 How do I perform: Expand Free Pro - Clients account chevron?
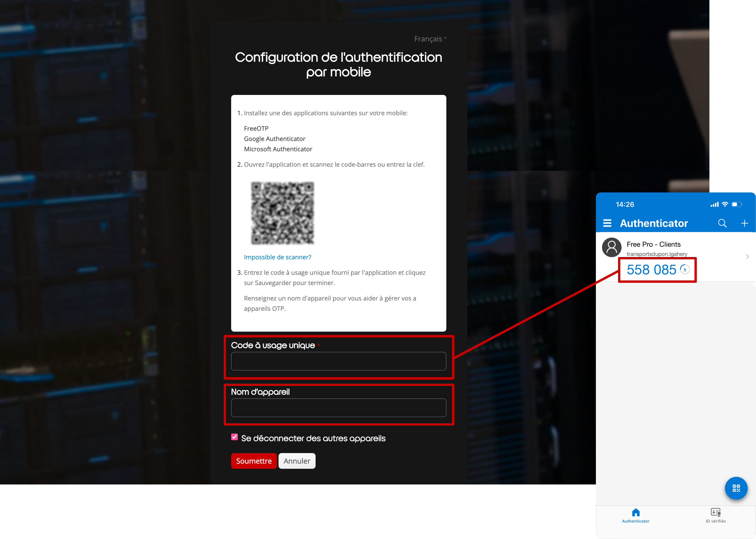747,256
